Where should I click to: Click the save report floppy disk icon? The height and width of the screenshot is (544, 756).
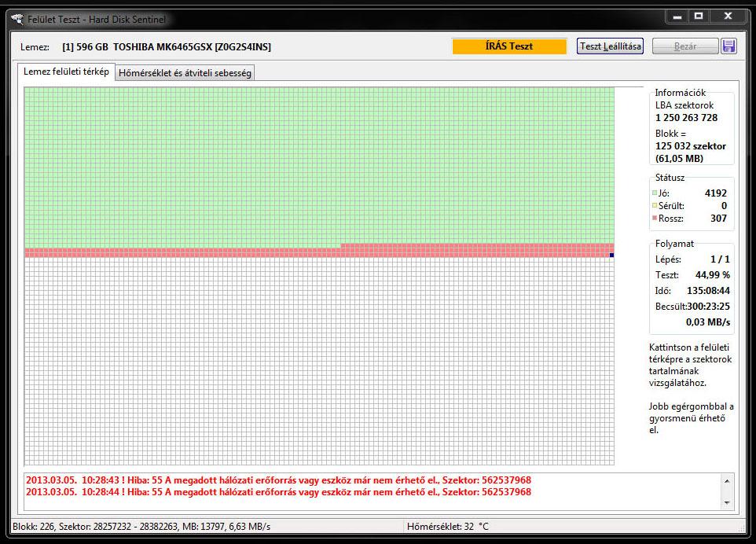pos(728,46)
